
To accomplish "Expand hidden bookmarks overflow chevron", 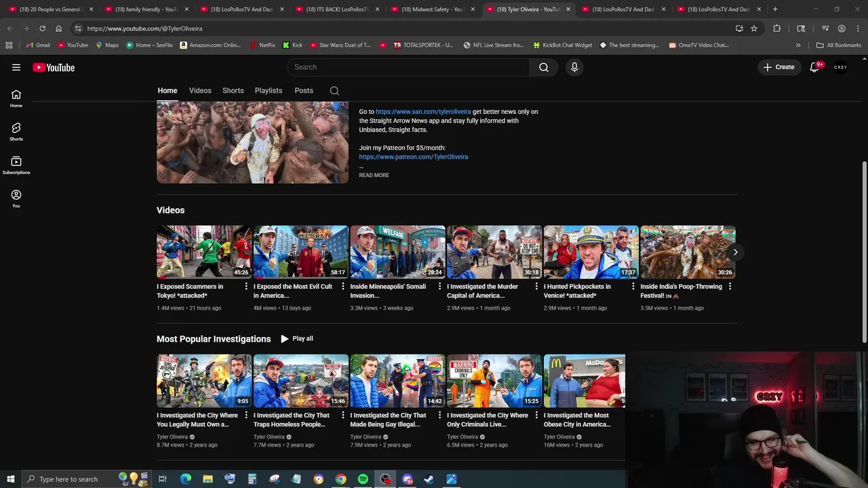I will tap(798, 45).
